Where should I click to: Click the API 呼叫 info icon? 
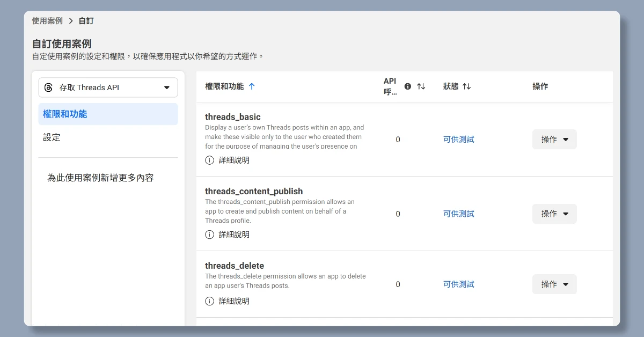point(408,86)
